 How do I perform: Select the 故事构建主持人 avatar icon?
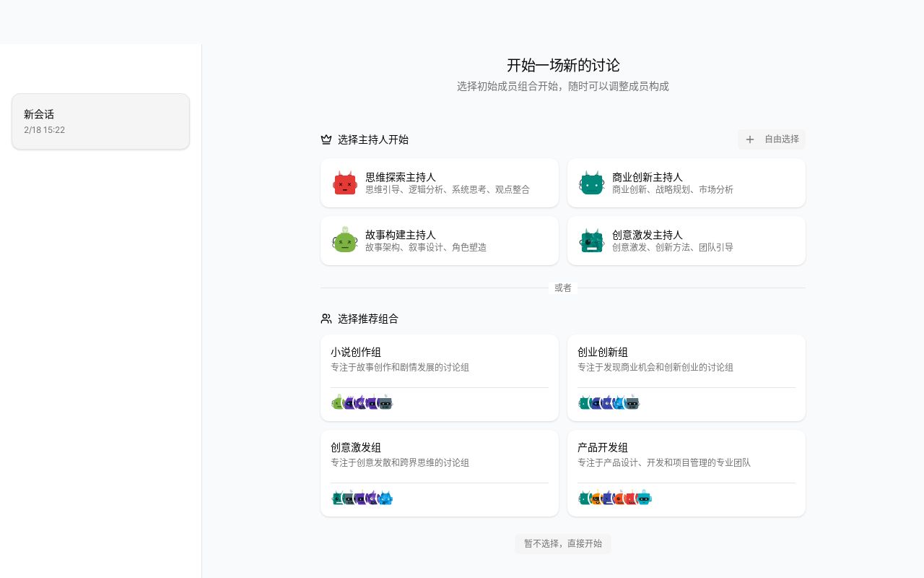pos(345,241)
